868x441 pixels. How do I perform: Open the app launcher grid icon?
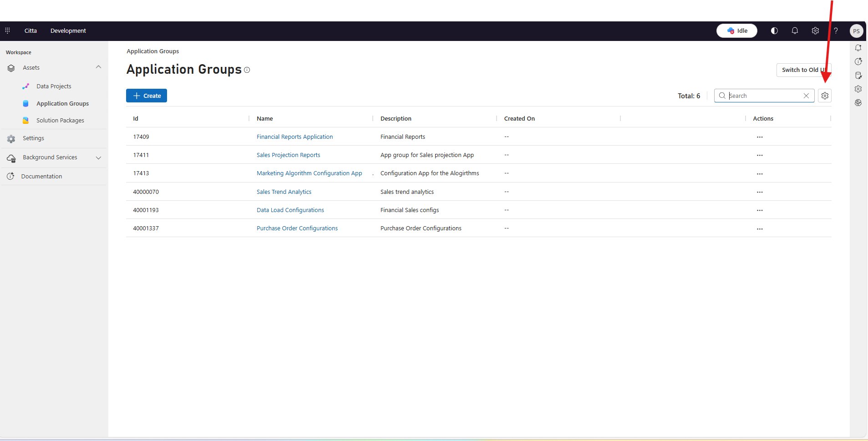pos(7,30)
